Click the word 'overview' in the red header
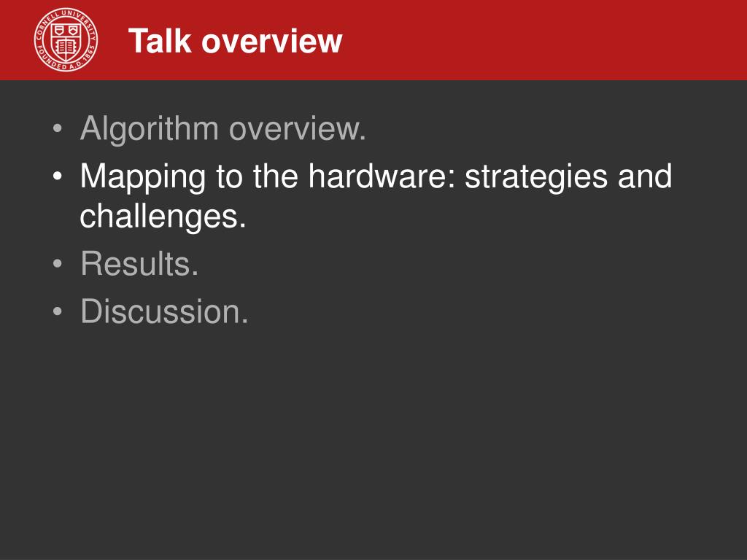The height and width of the screenshot is (560, 747). click(272, 42)
